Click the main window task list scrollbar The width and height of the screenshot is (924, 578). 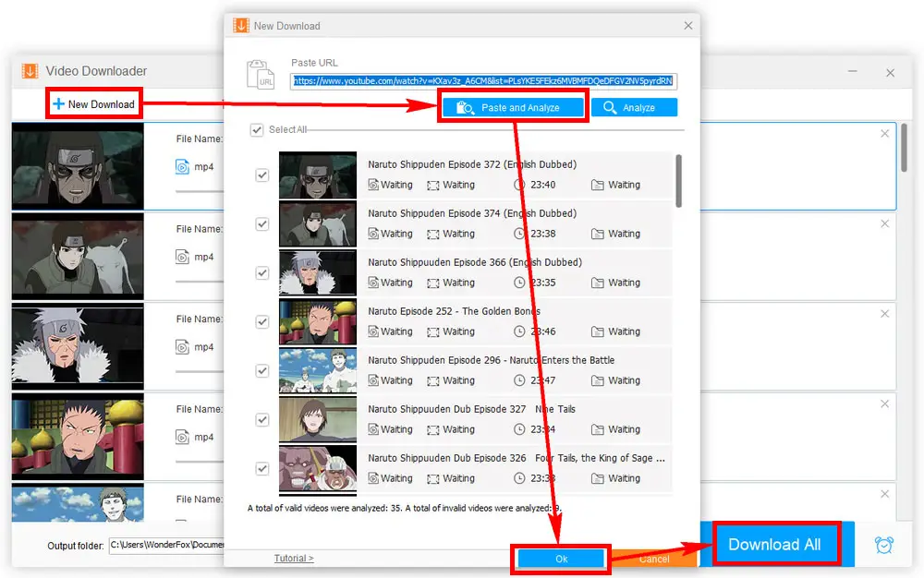point(904,148)
